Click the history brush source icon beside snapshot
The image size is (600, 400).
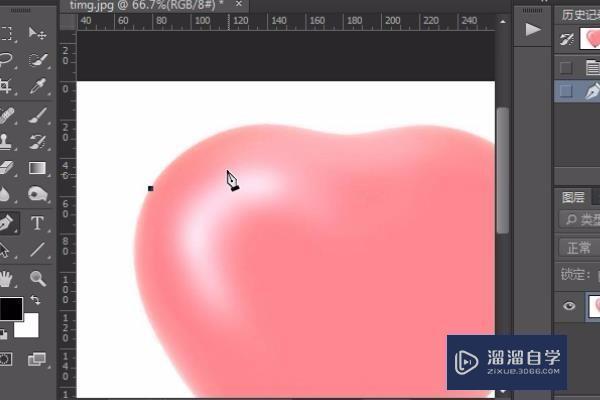click(x=567, y=39)
